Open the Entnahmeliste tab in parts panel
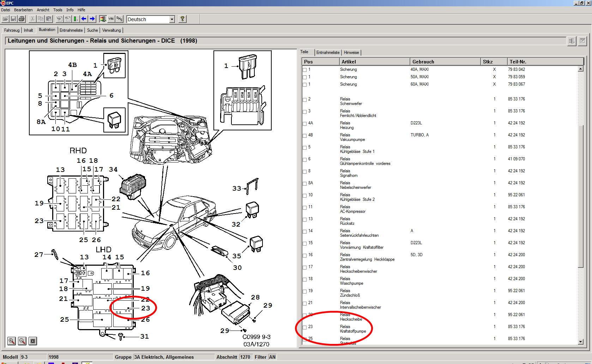This screenshot has width=592, height=364. coord(328,53)
